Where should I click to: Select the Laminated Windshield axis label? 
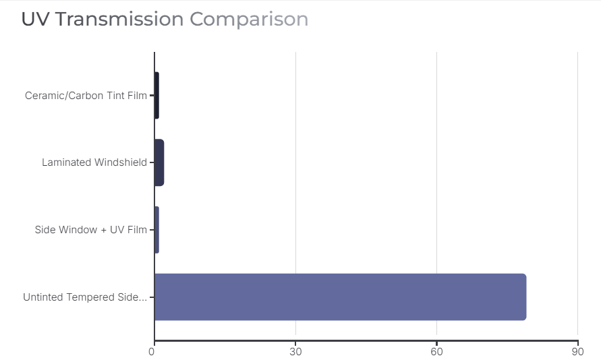click(94, 162)
